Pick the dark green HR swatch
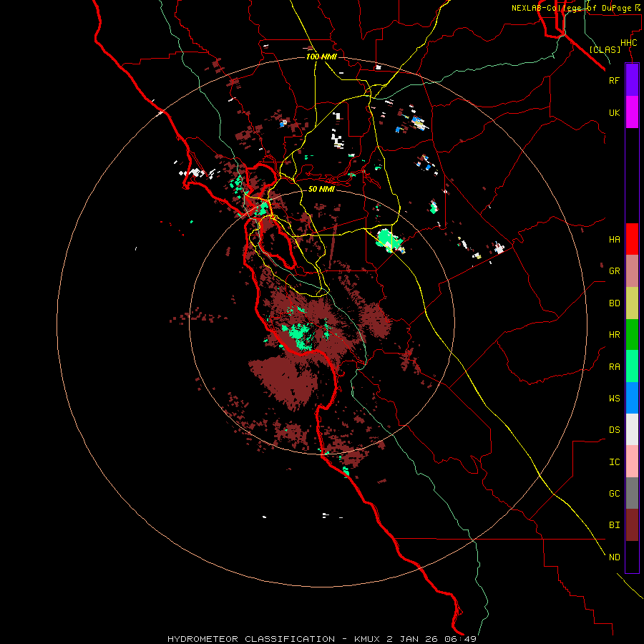 (x=632, y=335)
